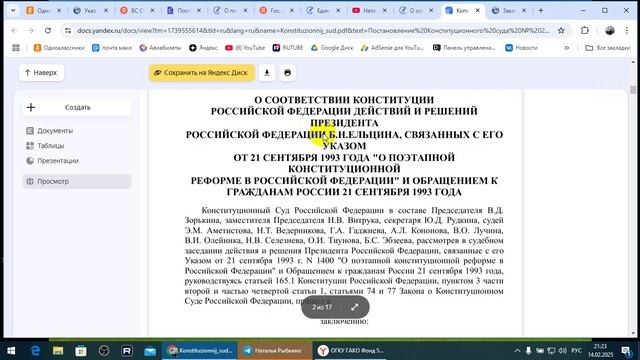
Task: Switch to the Закл browser tab
Action: point(509,11)
